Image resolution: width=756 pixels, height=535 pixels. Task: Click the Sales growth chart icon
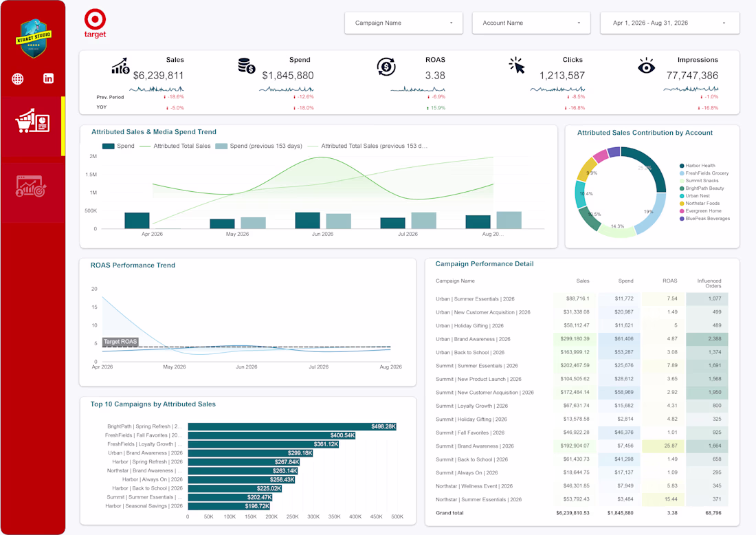click(x=120, y=66)
